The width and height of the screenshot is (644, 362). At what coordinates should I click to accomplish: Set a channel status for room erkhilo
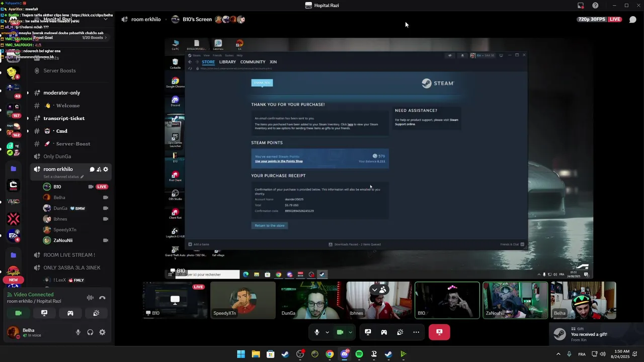[63, 177]
